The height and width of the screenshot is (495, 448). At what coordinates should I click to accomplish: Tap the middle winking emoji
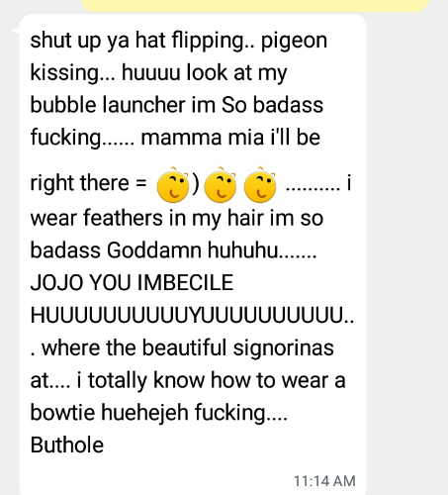coord(220,185)
